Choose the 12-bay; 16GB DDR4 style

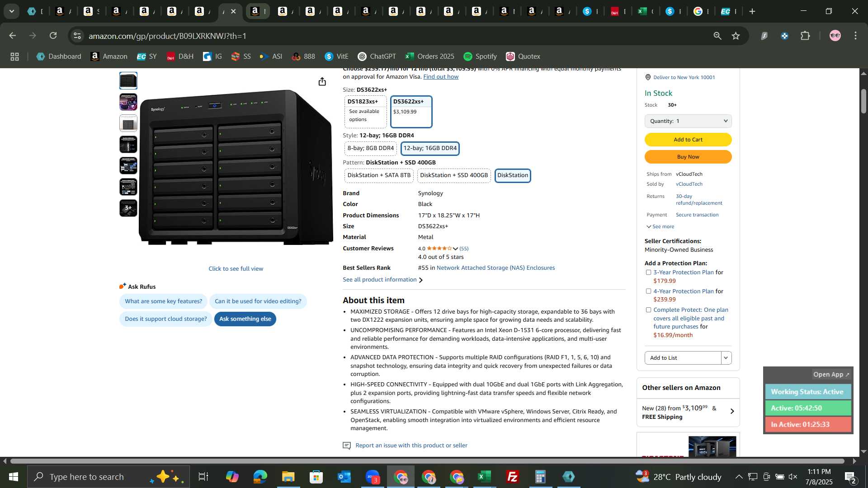(430, 148)
